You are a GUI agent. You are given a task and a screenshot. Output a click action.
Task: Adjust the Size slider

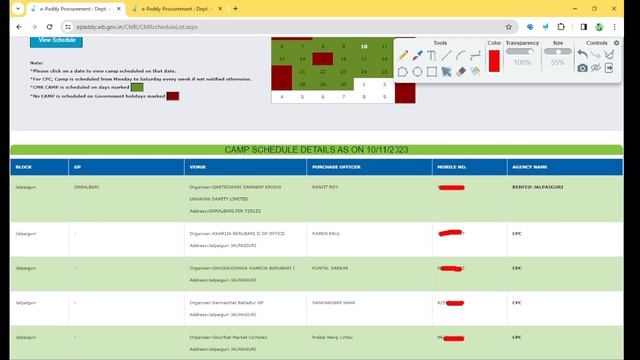click(x=558, y=51)
